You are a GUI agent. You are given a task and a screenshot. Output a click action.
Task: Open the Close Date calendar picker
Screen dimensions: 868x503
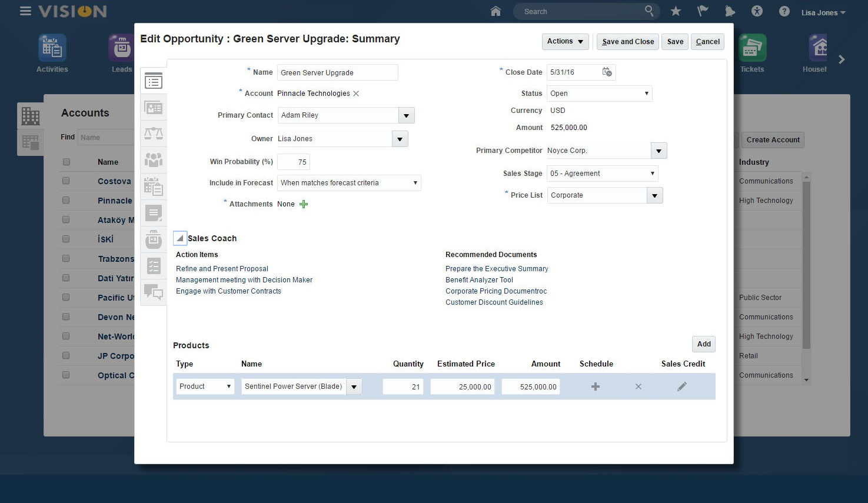607,72
